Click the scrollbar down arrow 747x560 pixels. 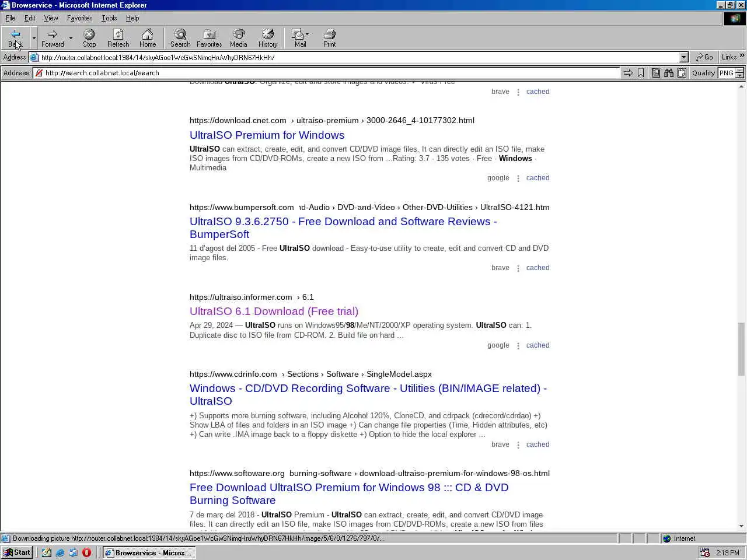coord(741,526)
